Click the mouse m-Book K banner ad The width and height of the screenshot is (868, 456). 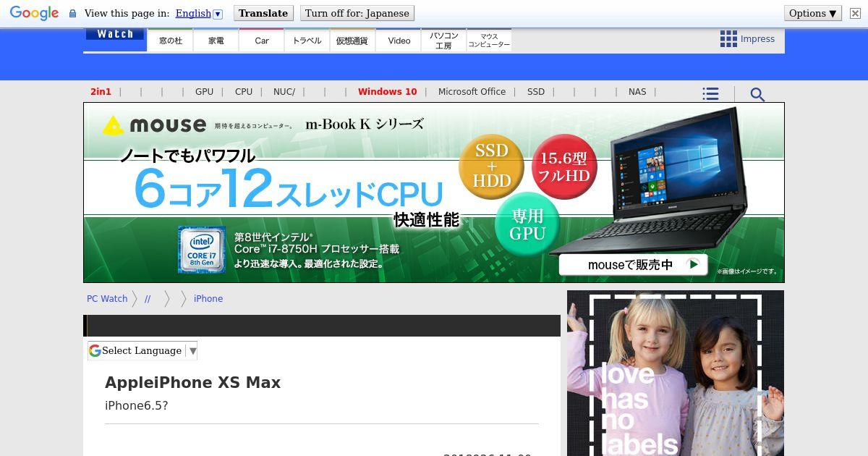434,193
